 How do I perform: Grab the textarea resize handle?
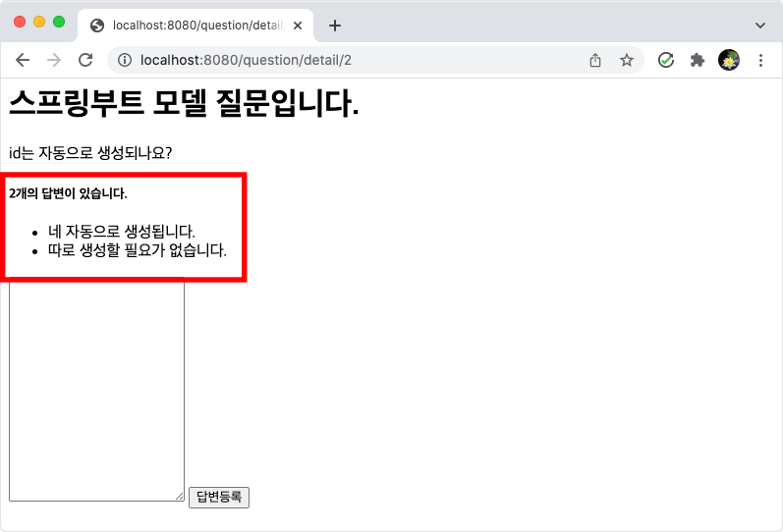tap(180, 496)
